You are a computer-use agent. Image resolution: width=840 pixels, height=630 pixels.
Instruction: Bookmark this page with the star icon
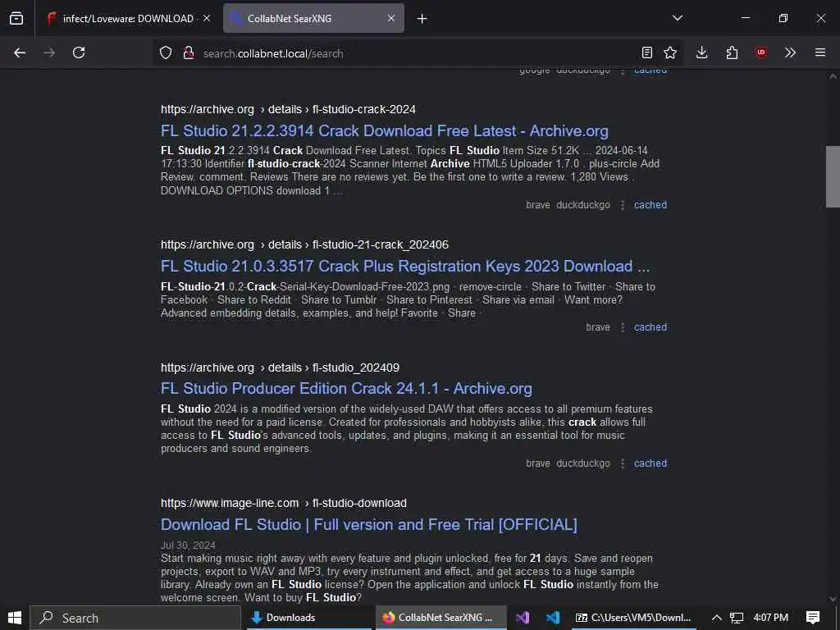point(670,52)
